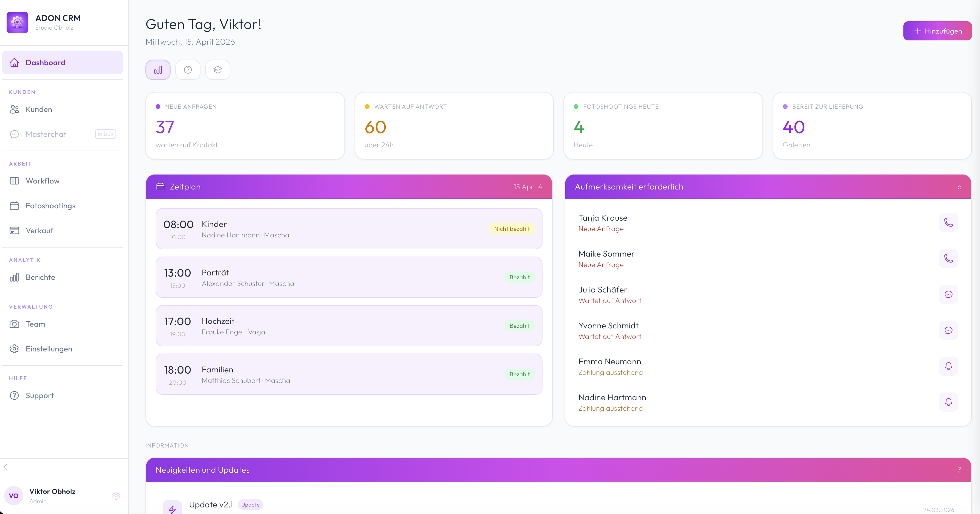
Task: Ring the payment reminder bell for Nadine Hartmann
Action: (x=948, y=402)
